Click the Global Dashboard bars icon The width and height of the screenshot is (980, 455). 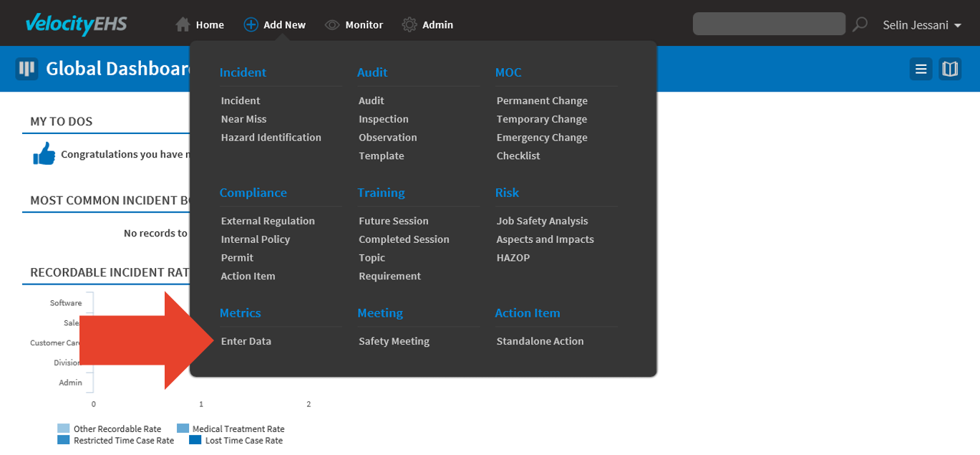point(26,69)
